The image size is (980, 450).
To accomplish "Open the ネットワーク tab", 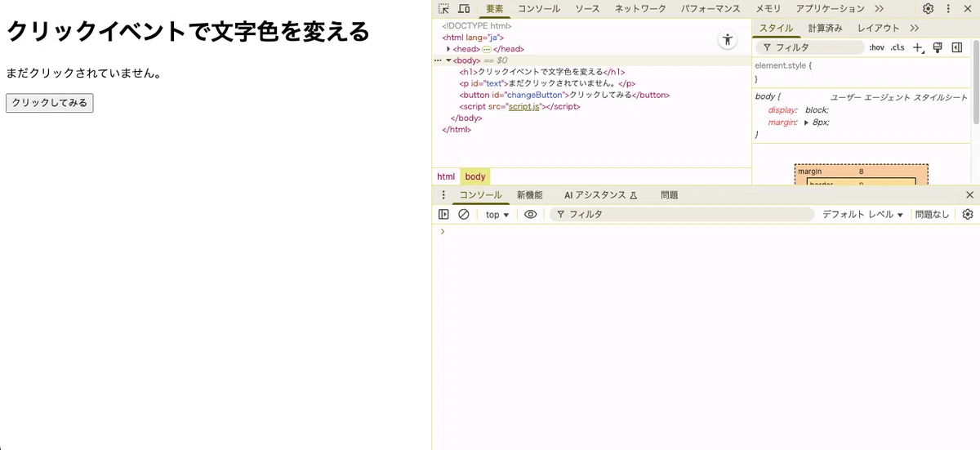I will [640, 9].
